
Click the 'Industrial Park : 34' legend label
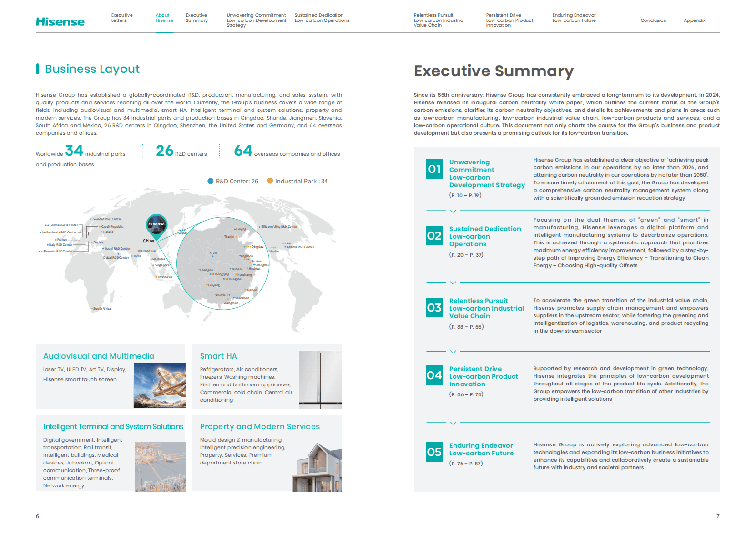coord(302,181)
